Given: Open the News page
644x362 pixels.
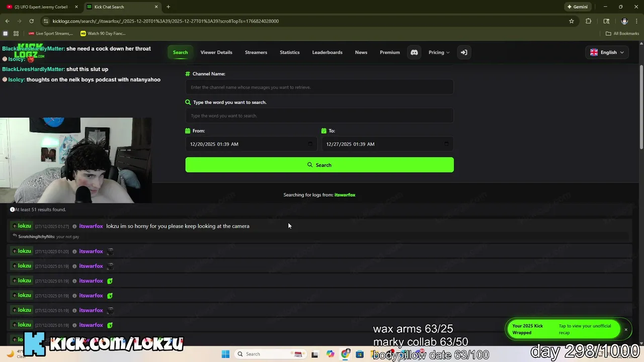Looking at the screenshot, I should coord(361,52).
